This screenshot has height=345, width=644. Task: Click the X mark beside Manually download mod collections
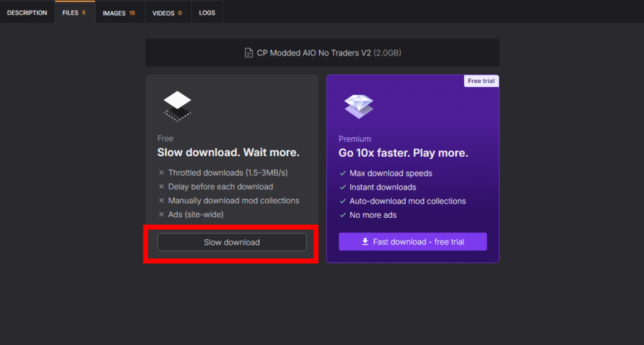(162, 201)
